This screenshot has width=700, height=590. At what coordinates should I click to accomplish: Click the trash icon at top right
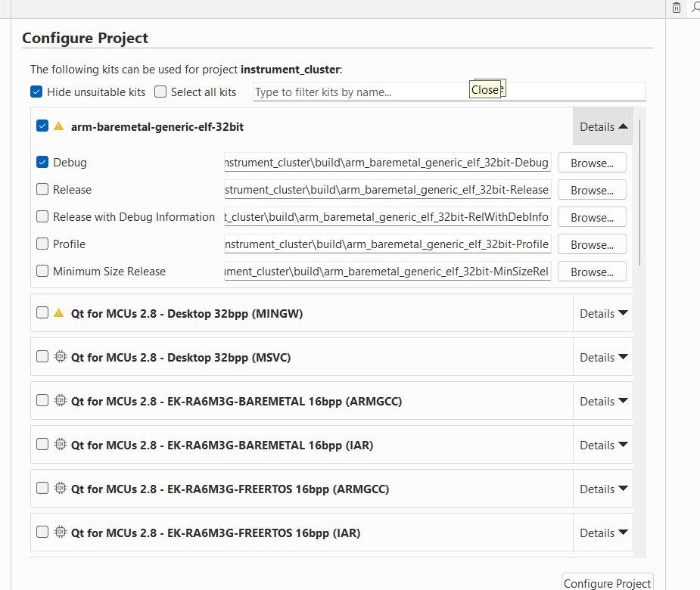pos(677,8)
